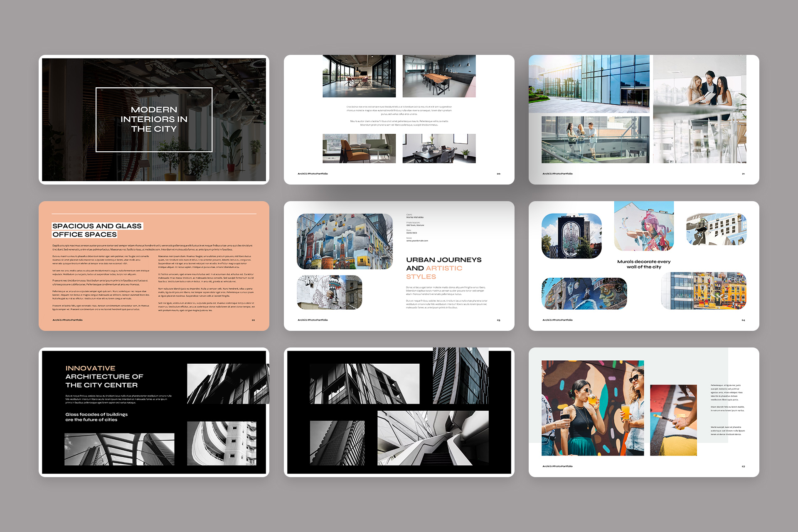
Task: Select the glass facade building photo on slide 21
Action: (x=589, y=84)
